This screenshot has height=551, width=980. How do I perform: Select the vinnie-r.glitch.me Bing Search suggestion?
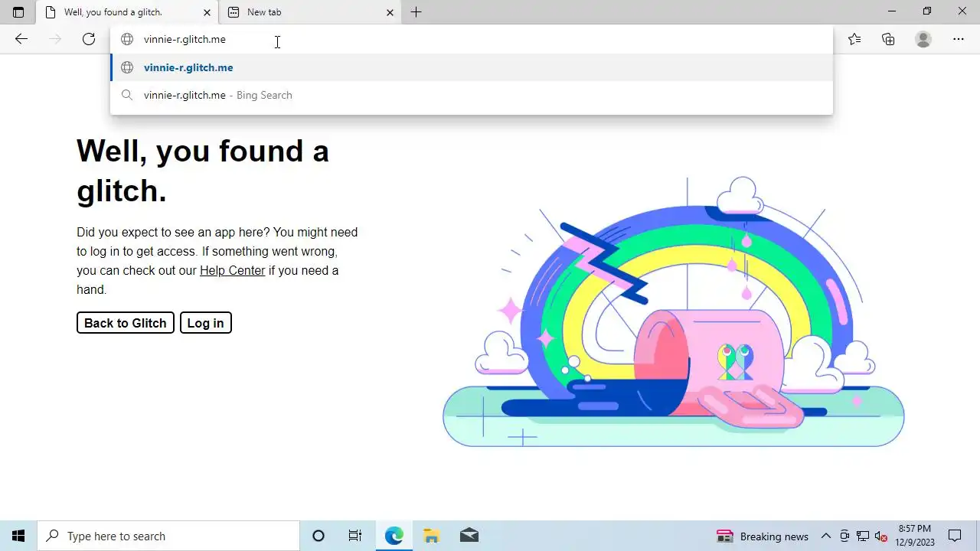(x=472, y=95)
